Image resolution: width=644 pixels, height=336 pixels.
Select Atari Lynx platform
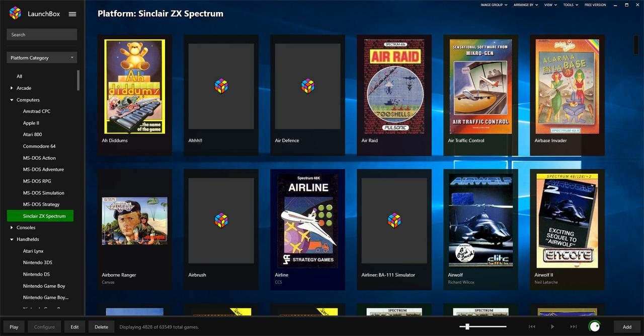tap(33, 251)
